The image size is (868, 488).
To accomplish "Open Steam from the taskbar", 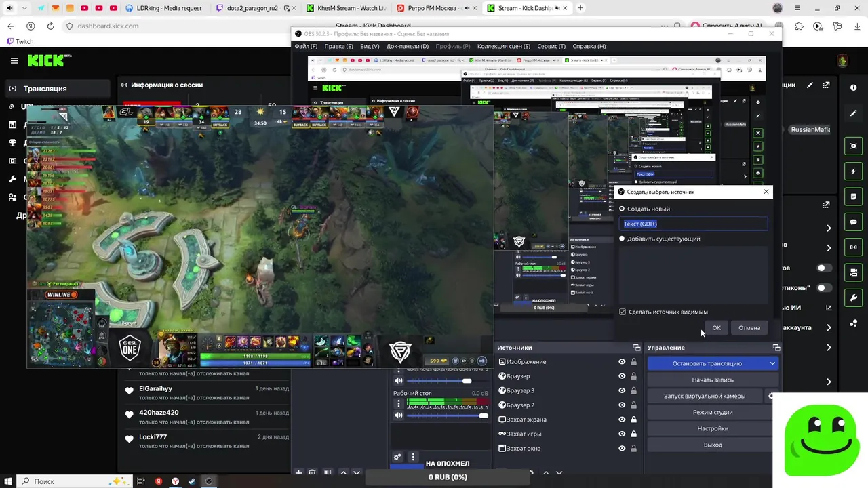I will point(192,481).
